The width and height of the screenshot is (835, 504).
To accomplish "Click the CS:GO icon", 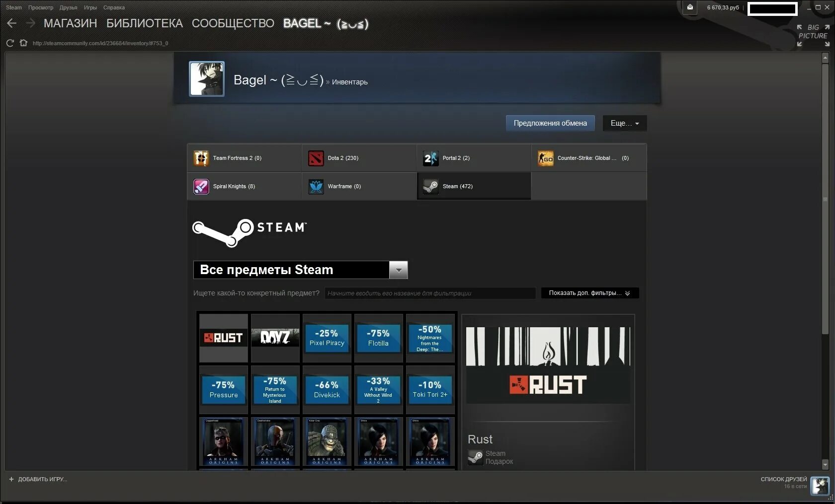I will [546, 158].
